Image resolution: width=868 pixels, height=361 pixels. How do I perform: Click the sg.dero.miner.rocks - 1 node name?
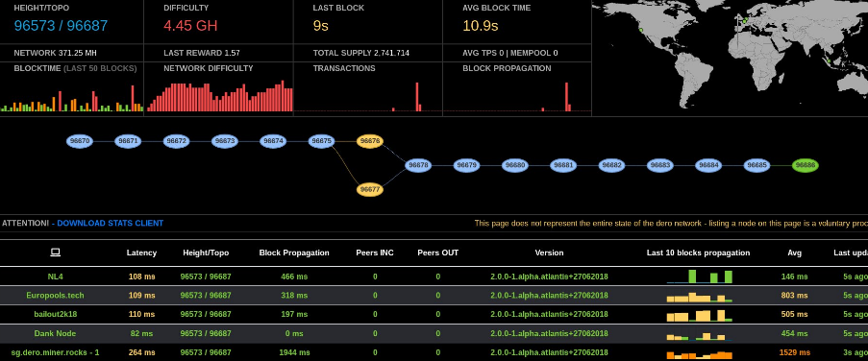coord(55,352)
